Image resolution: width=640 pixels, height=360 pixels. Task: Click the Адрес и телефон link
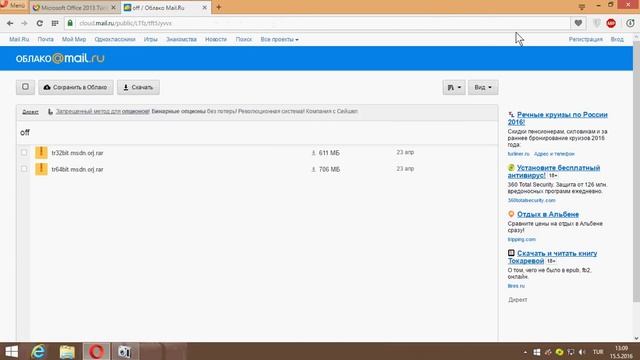554,154
